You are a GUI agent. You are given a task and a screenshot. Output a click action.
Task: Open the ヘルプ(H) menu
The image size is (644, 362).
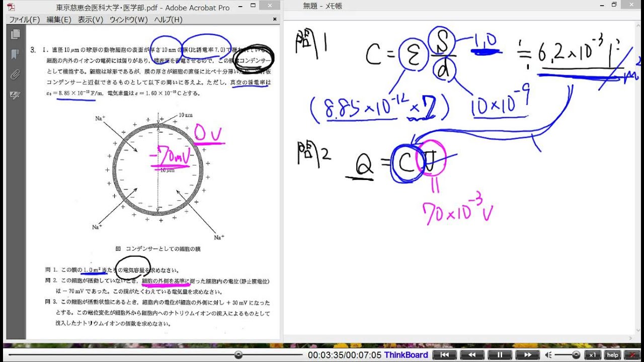click(x=168, y=20)
